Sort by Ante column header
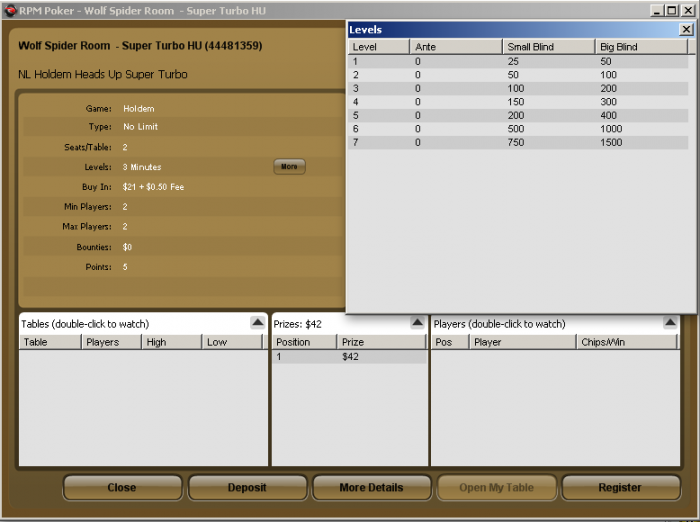The height and width of the screenshot is (522, 700). (456, 46)
